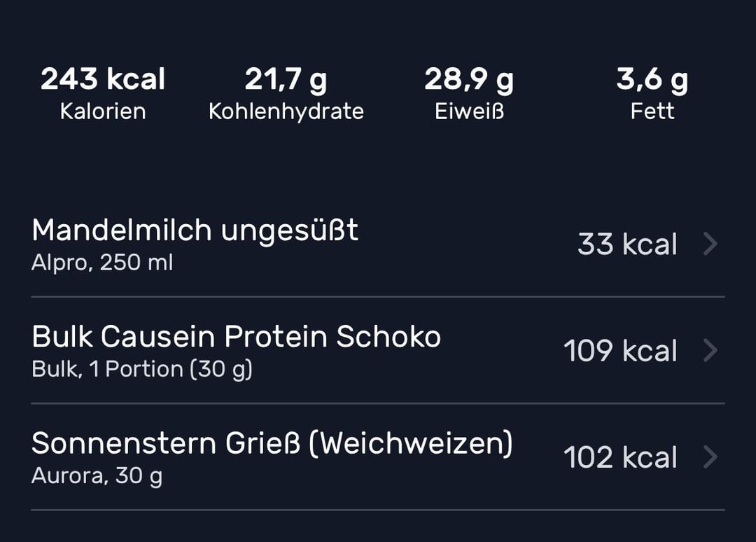Screen dimensions: 756x542
Task: Select the Sonnenstern Grieß (Weichweizen) entry
Action: (x=272, y=443)
